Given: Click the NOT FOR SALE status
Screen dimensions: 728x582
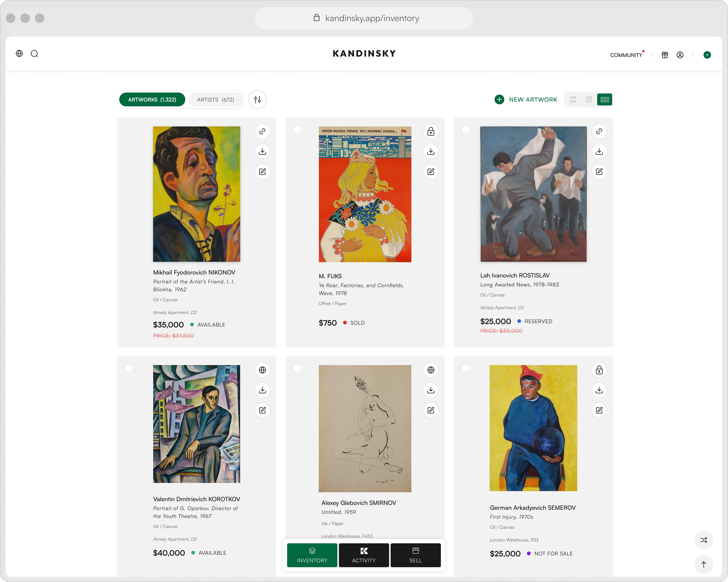Looking at the screenshot, I should [x=553, y=554].
